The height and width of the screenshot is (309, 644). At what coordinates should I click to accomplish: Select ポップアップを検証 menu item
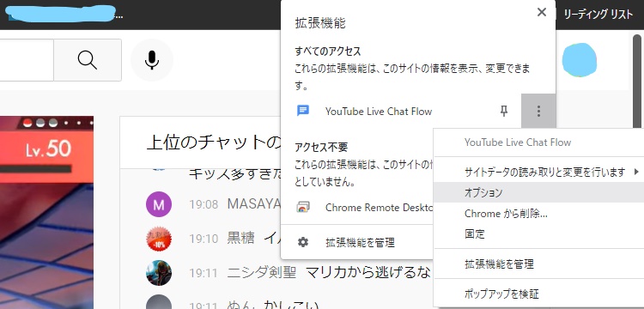[538, 294]
